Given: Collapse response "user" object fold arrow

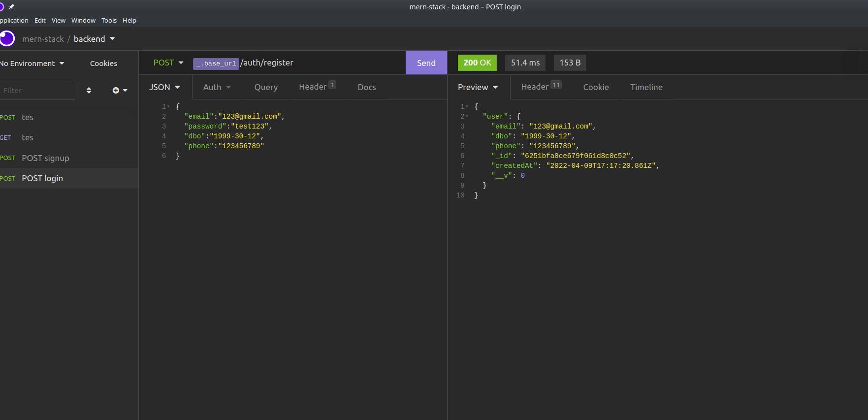Looking at the screenshot, I should [x=467, y=116].
